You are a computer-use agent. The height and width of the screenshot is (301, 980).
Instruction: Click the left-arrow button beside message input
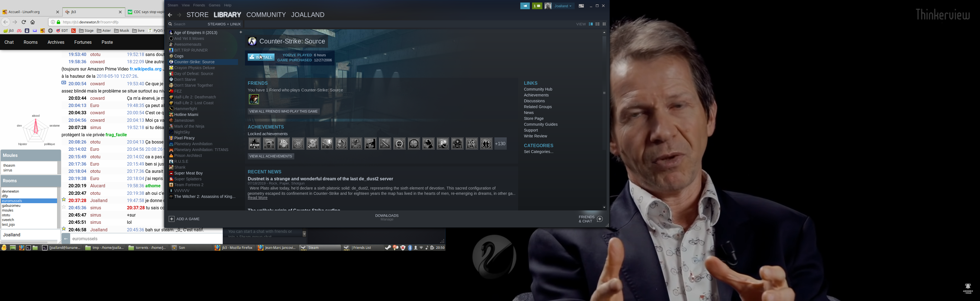pyautogui.click(x=65, y=239)
